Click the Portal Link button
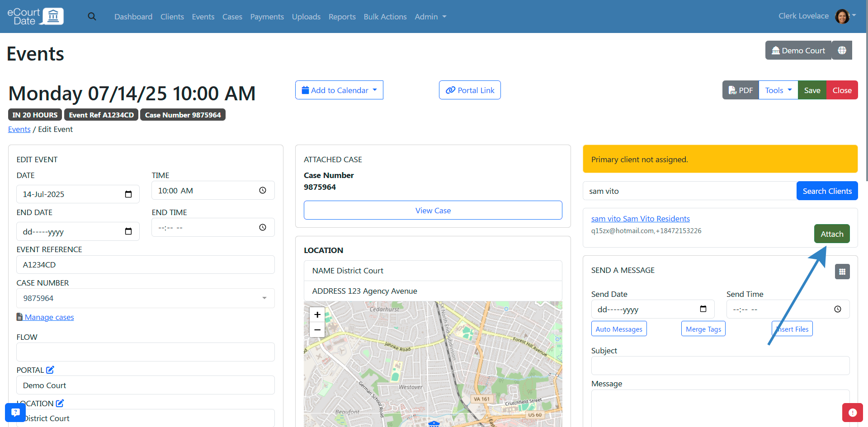The width and height of the screenshot is (868, 427). [x=470, y=90]
